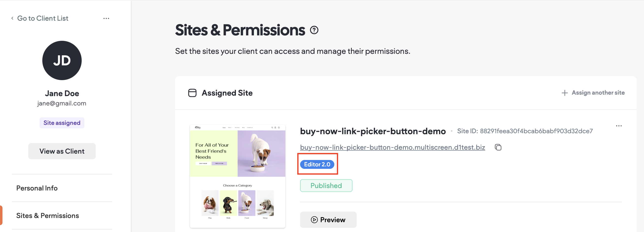Go to Client List
The height and width of the screenshot is (232, 644).
pos(43,18)
